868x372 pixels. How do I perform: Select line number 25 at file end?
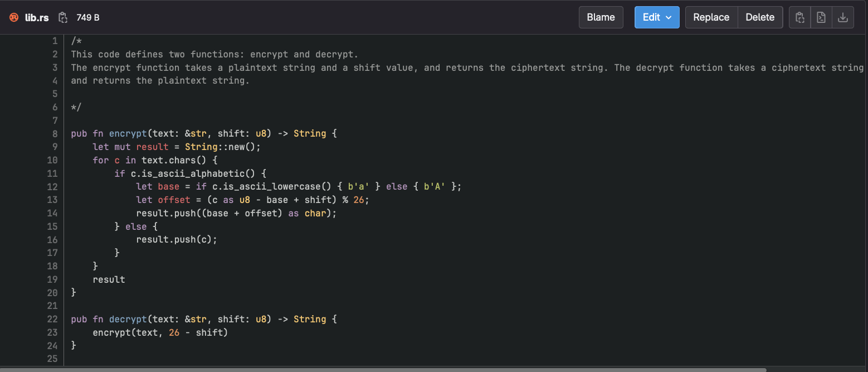(52, 359)
